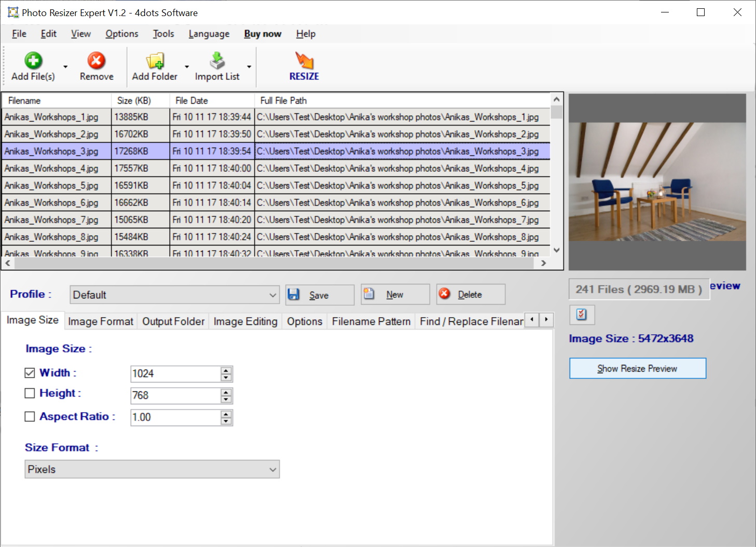Click the Import List icon
This screenshot has height=547, width=756.
pos(216,60)
